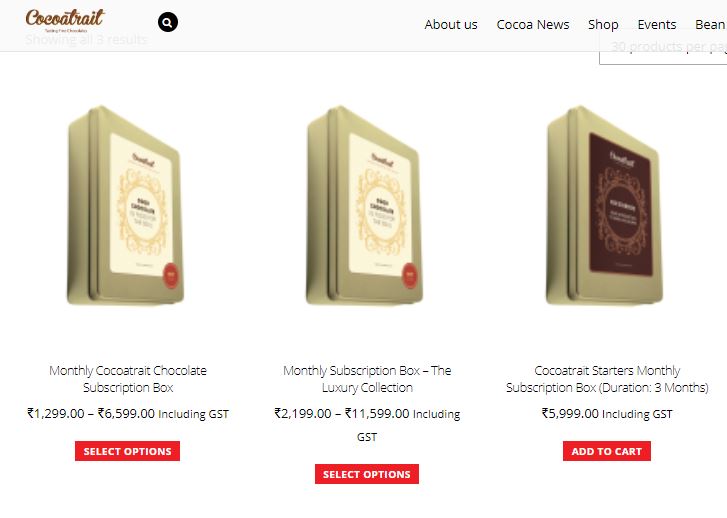Click the ₹2,199.00 – ₹11,599.00 price range
Screen dimensions: 727x518
pos(342,414)
